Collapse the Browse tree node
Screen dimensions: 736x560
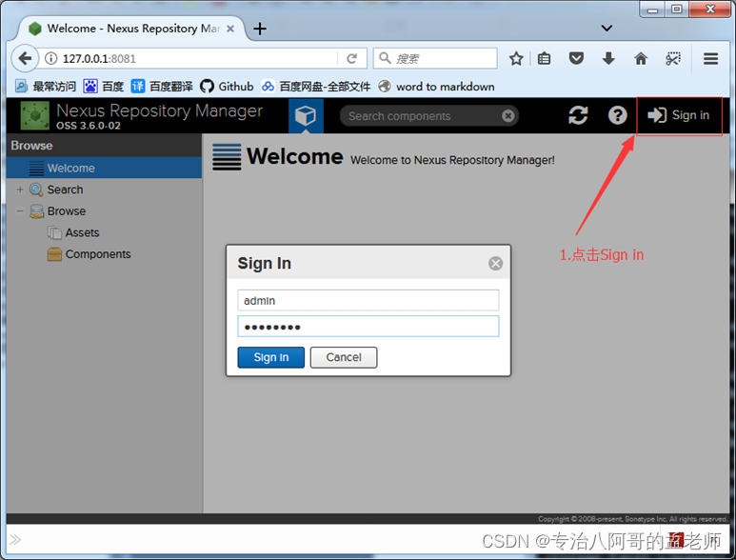[20, 211]
